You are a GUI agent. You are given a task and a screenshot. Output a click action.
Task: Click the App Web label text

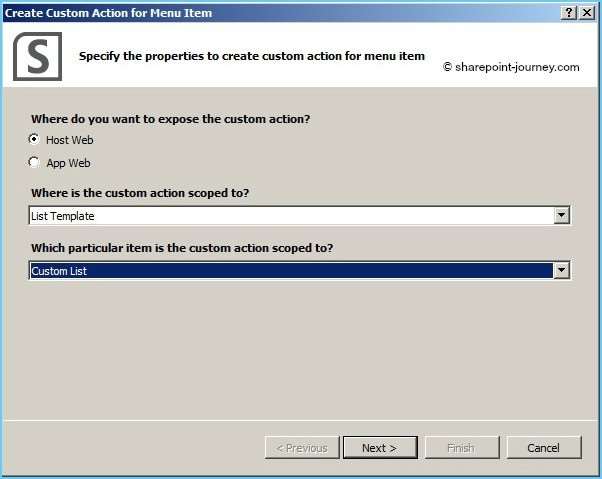pos(68,163)
